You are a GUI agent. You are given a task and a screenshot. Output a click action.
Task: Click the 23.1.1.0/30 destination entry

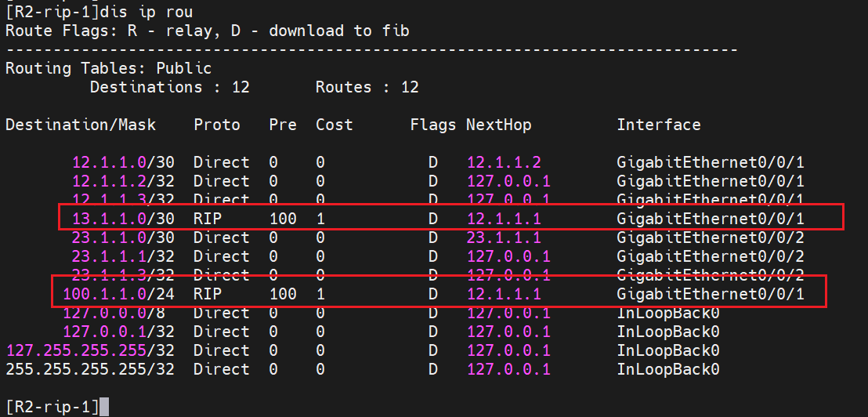[x=123, y=238]
